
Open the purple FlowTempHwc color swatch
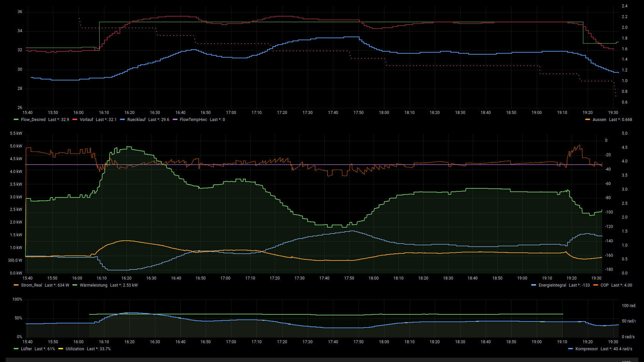[x=175, y=120]
